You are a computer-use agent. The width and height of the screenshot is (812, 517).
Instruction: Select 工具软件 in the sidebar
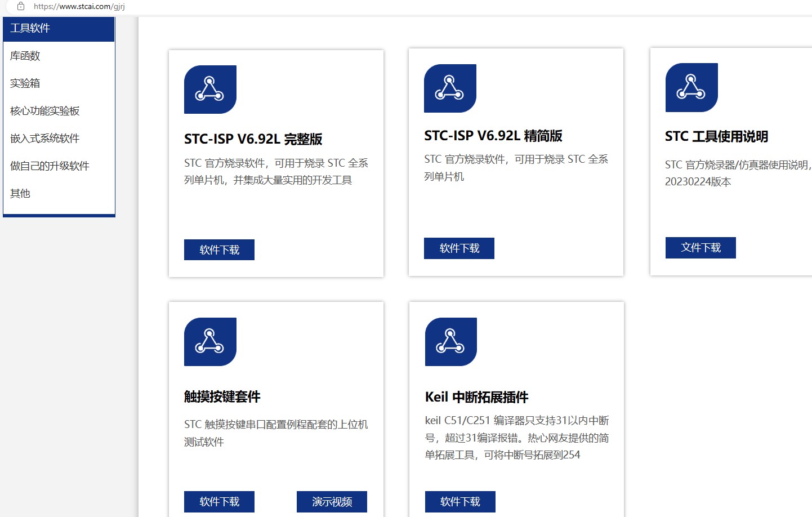click(59, 29)
